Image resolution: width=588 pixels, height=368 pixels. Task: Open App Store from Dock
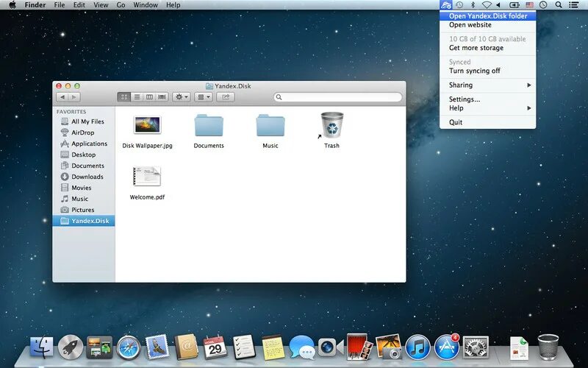click(447, 347)
